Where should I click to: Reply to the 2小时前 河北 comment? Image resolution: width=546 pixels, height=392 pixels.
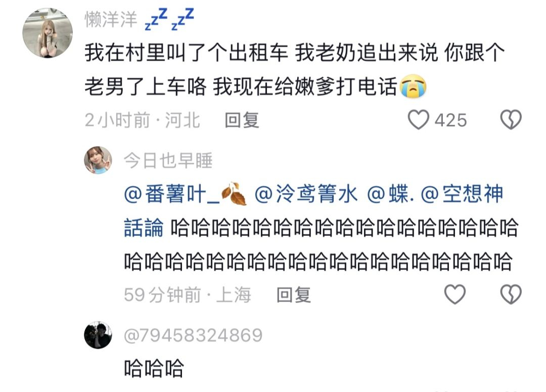tap(242, 120)
